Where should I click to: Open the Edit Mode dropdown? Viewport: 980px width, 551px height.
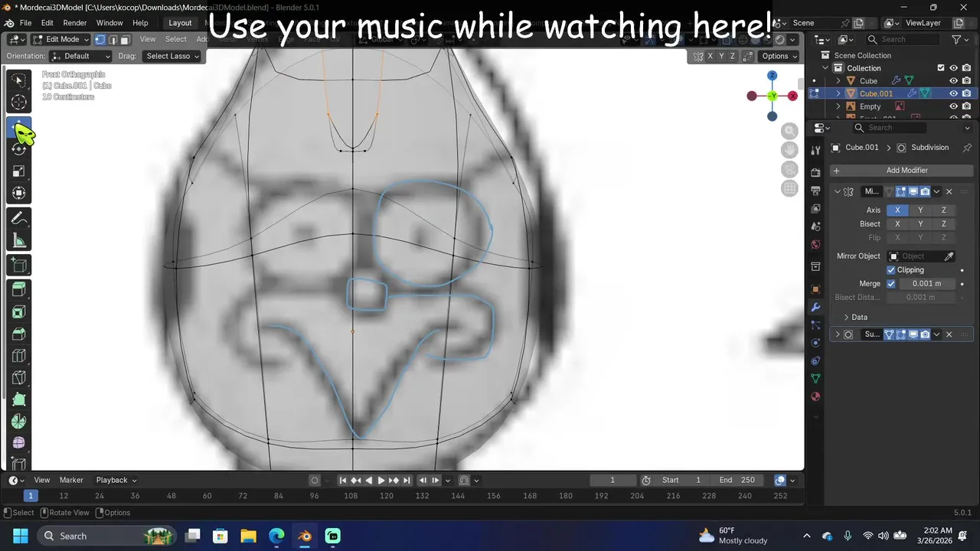point(60,39)
